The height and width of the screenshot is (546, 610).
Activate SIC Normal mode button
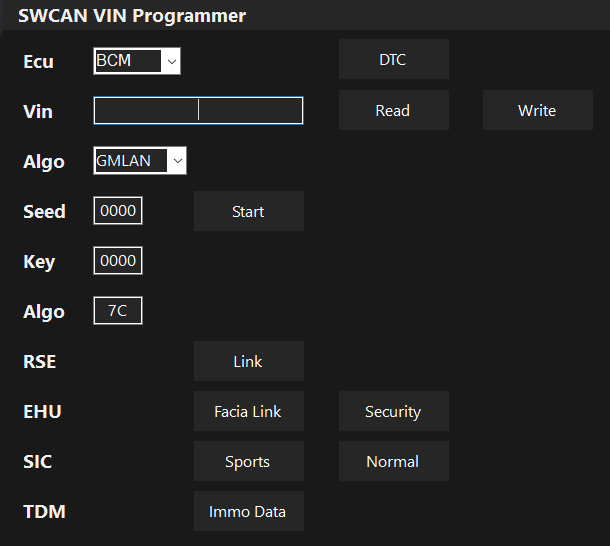(394, 461)
